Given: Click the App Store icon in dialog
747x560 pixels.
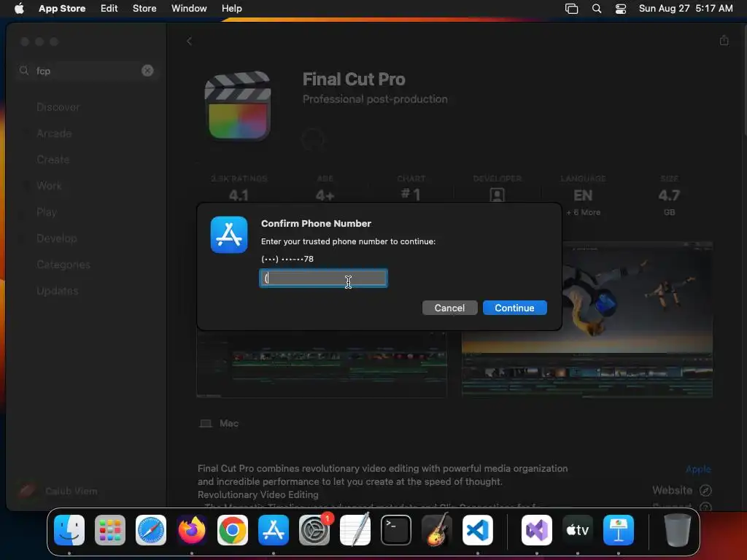Looking at the screenshot, I should (229, 235).
